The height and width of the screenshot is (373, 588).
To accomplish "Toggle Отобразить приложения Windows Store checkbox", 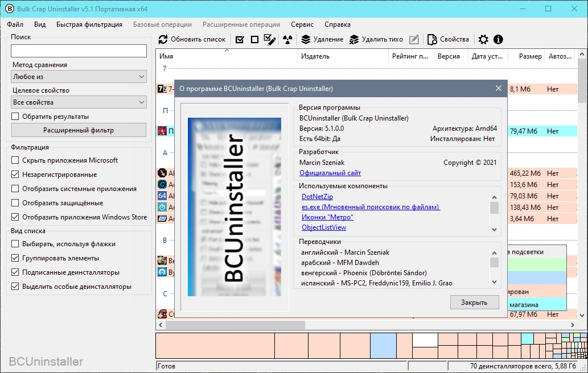I will point(15,217).
